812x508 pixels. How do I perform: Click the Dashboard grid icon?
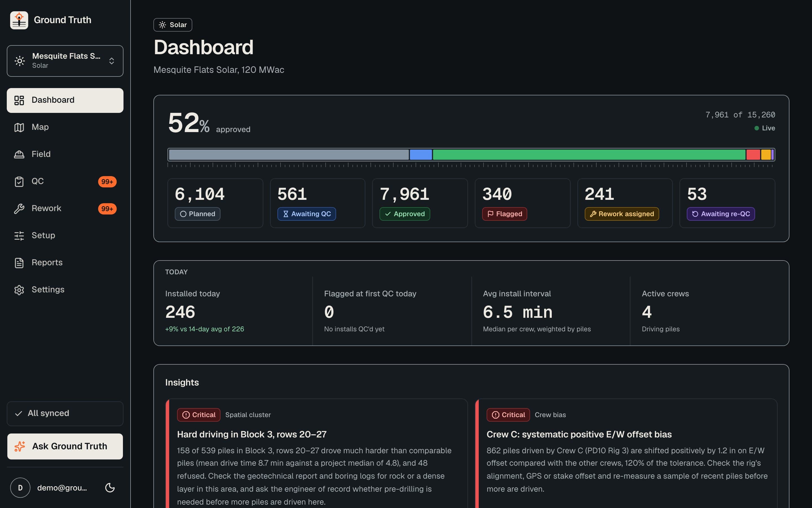pos(19,100)
